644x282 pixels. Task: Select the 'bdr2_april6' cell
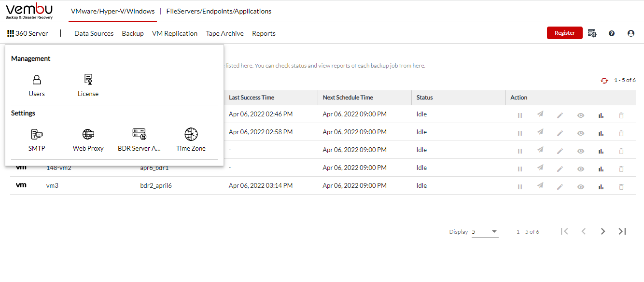pos(156,185)
